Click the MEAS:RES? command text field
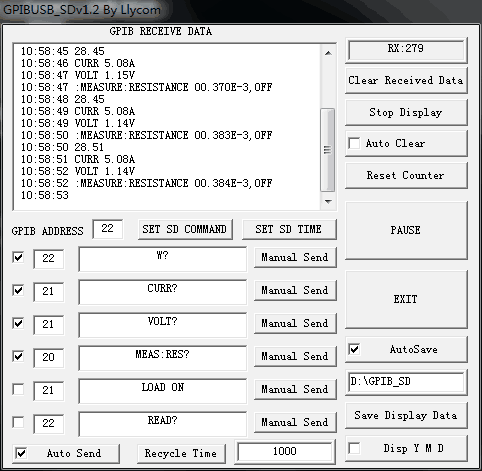Screen dimensions: 482x471 pos(163,358)
